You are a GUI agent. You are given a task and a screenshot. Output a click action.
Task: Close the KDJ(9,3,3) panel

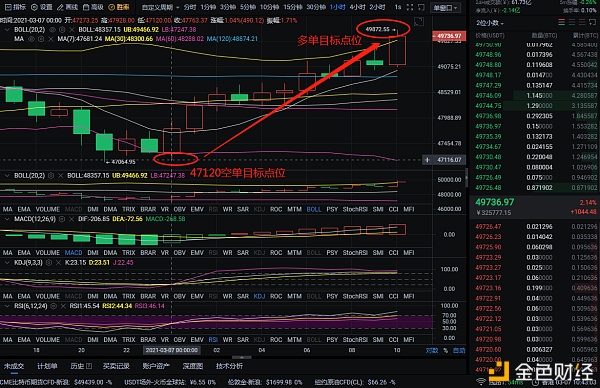point(58,262)
